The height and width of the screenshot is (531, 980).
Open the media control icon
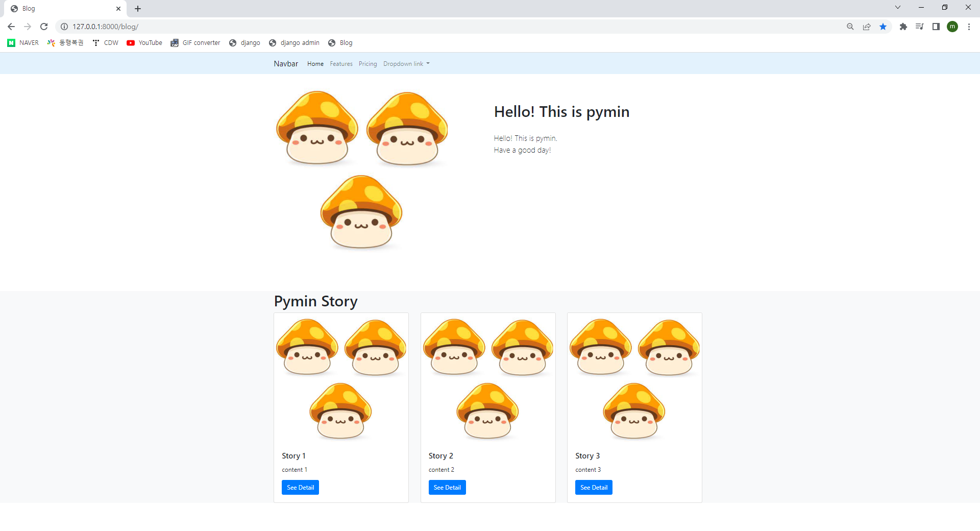coord(920,27)
